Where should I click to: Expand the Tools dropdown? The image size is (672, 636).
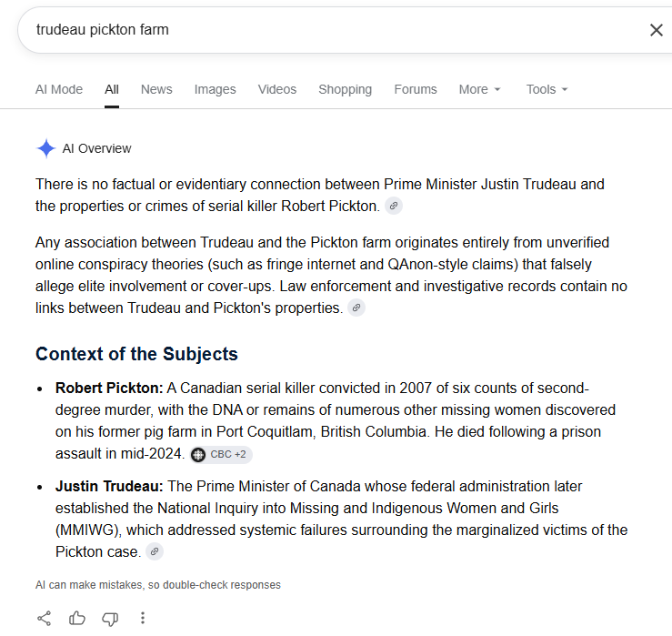click(547, 89)
